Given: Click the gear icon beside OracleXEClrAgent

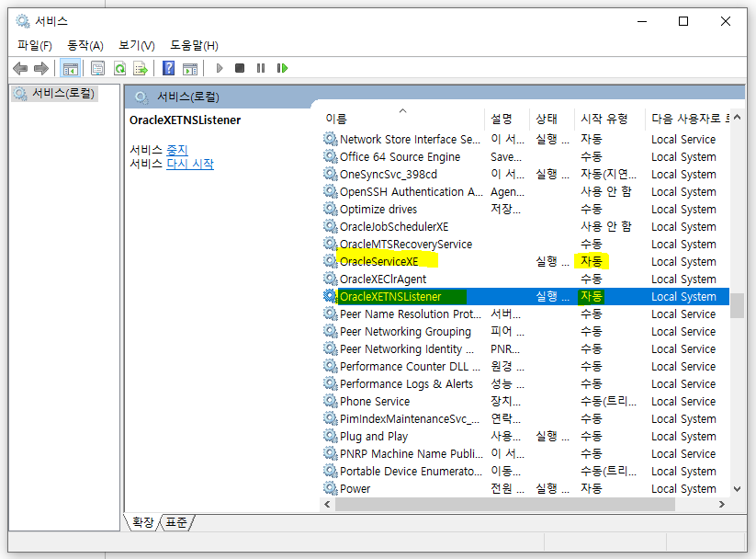Looking at the screenshot, I should (330, 279).
